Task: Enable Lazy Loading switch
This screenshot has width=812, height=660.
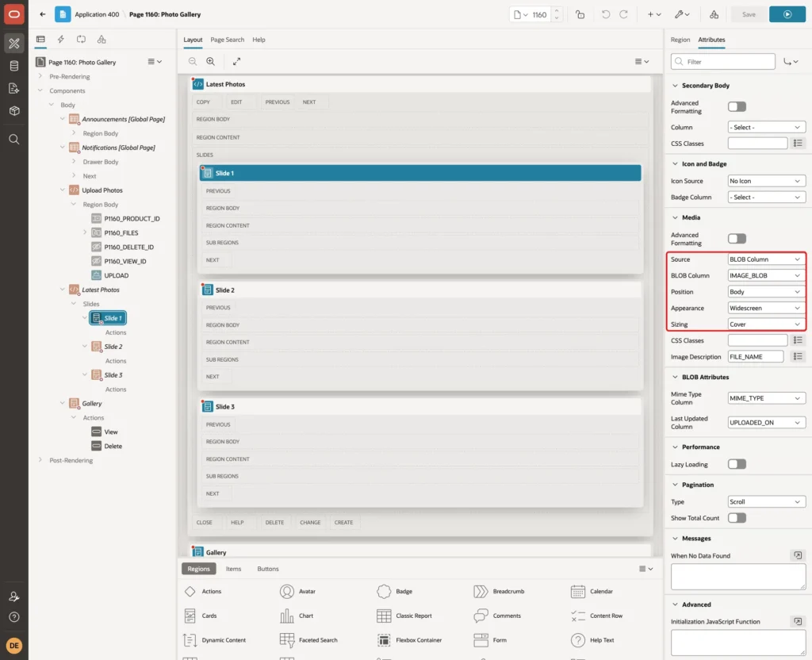Action: point(737,464)
